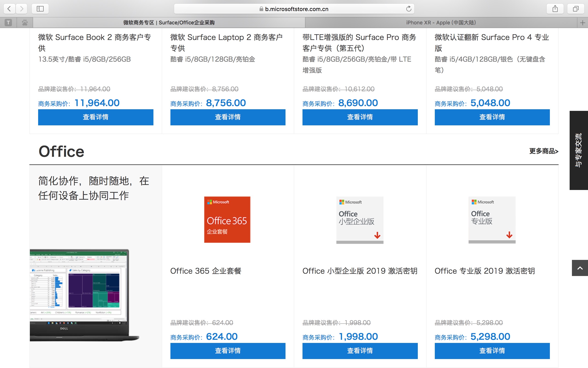Screen dimensions: 588x368
Task: Click the address bar URL field
Action: point(294,9)
